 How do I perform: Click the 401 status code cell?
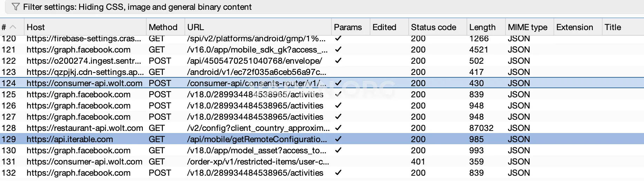tap(418, 162)
